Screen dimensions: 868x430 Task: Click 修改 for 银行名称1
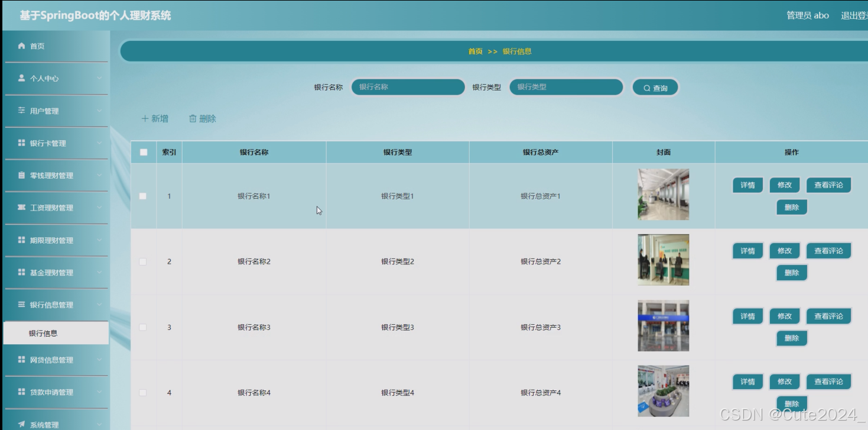[x=785, y=185]
